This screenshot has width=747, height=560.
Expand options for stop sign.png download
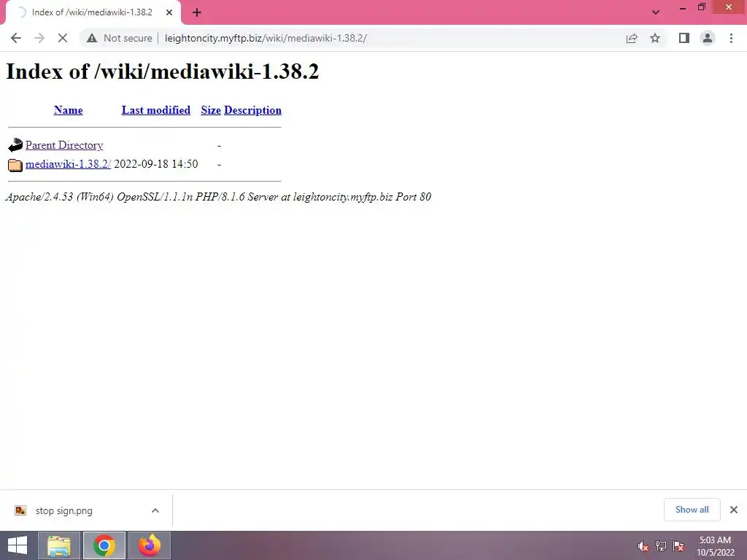(x=155, y=510)
